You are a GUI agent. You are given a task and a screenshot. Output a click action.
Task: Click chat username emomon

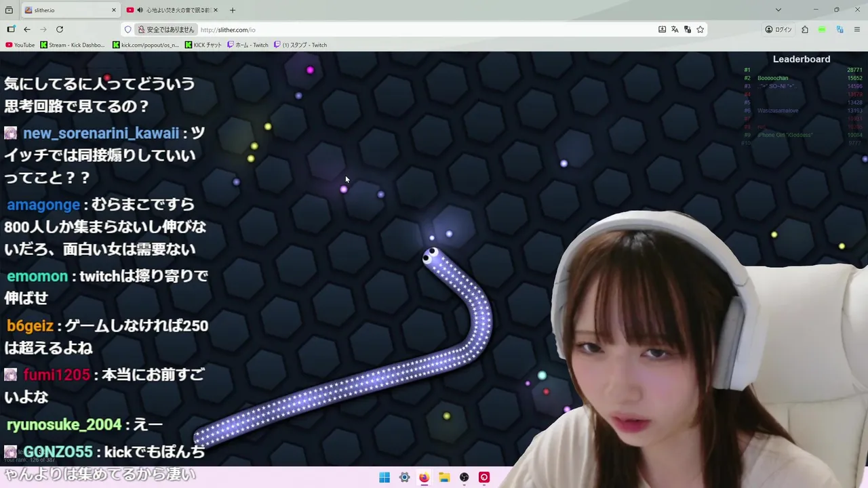(x=37, y=276)
